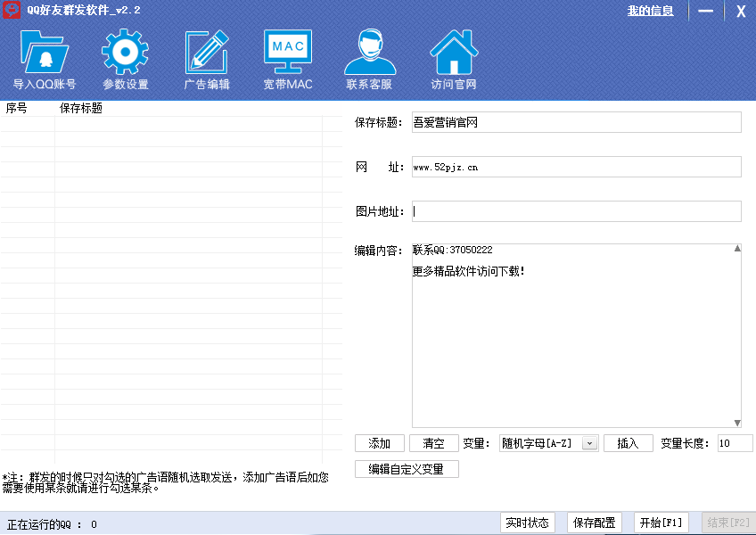Screen dimensions: 756x535
Task: Focus the 图片地址 input field
Action: (x=576, y=211)
